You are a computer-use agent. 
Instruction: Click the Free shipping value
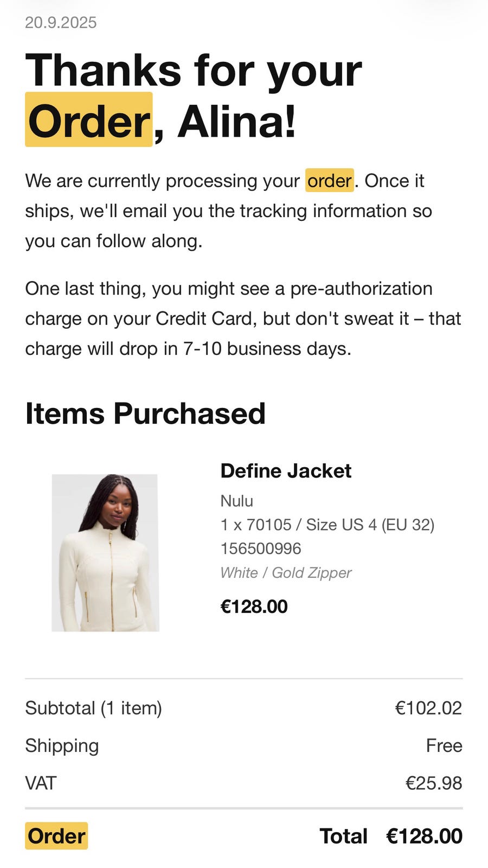pos(444,745)
